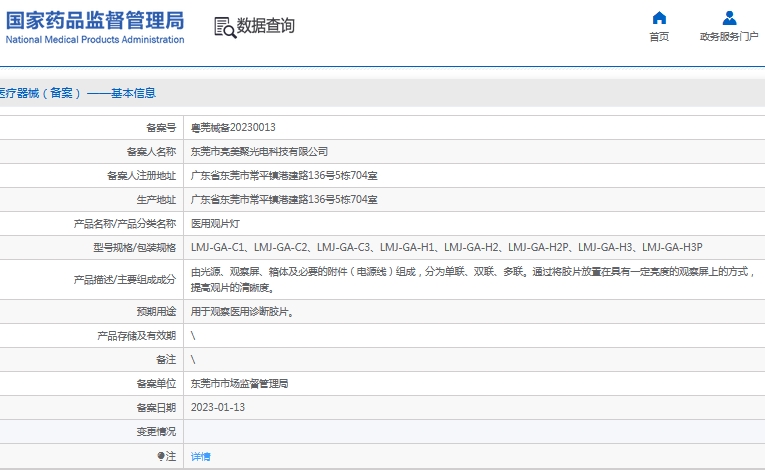The height and width of the screenshot is (472, 765).
Task: Open the government service portal person icon
Action: point(729,18)
